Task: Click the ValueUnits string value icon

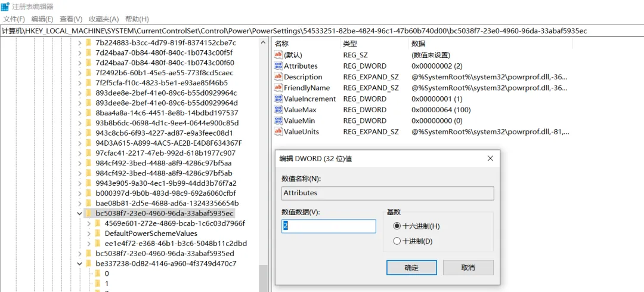Action: click(278, 131)
